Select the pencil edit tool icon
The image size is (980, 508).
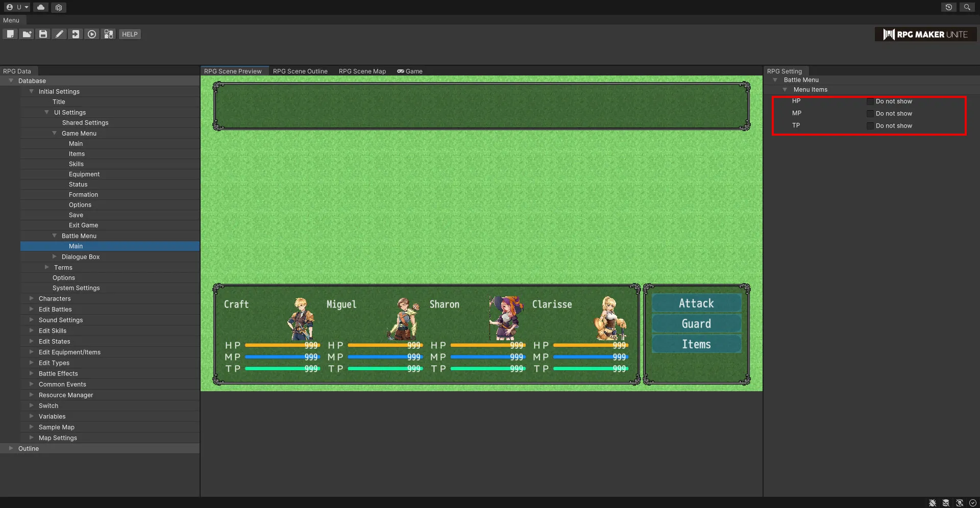[59, 34]
